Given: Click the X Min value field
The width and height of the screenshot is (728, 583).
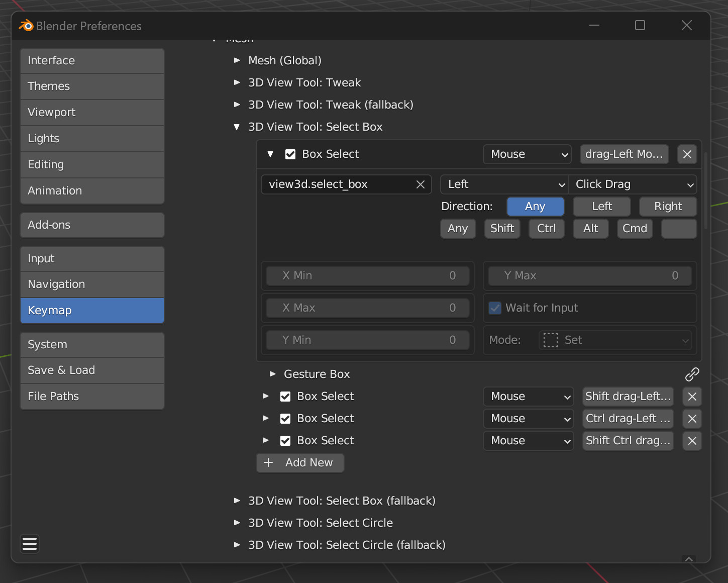Looking at the screenshot, I should 368,276.
